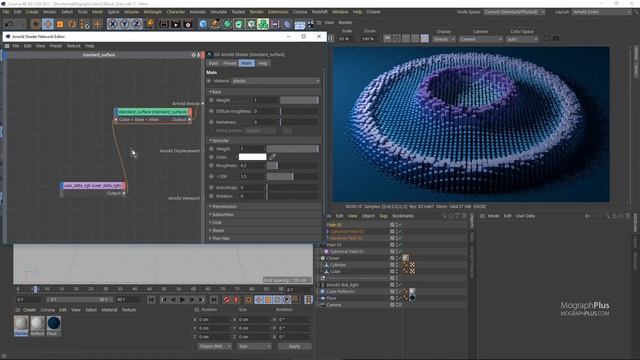The width and height of the screenshot is (640, 360).
Task: Select the Cloner object in Object Manager
Action: tap(333, 258)
